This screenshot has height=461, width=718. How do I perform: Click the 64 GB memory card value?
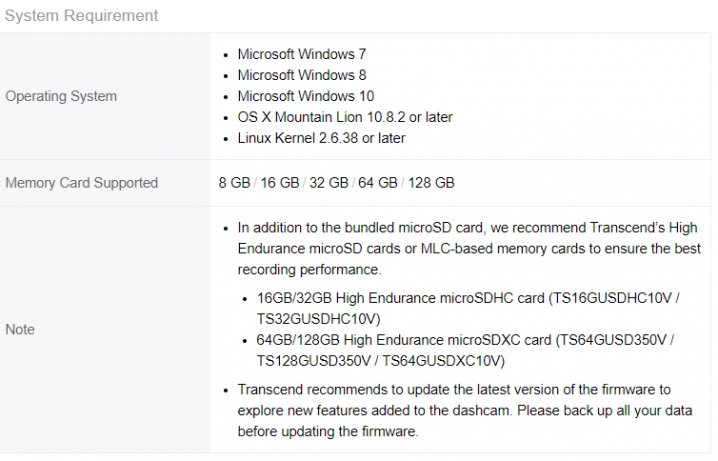click(378, 183)
